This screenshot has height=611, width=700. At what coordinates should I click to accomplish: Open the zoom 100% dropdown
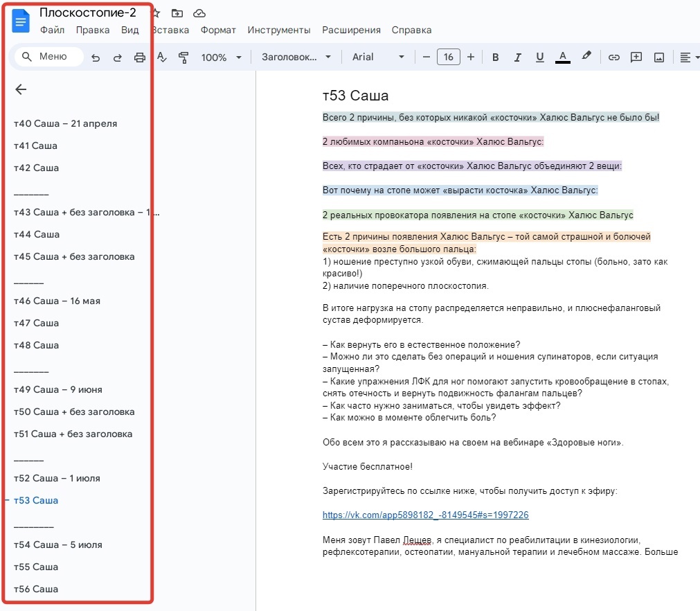tap(221, 57)
